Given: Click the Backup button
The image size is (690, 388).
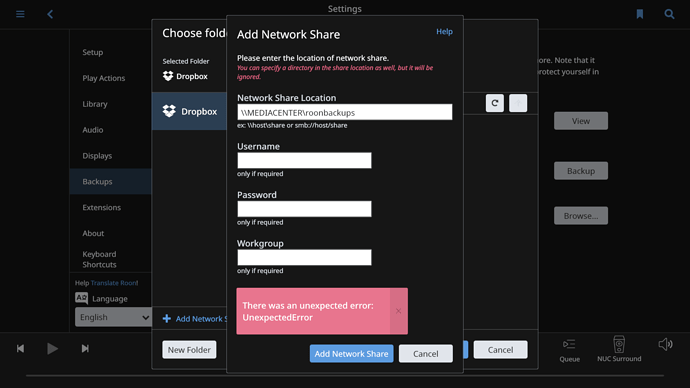Looking at the screenshot, I should click(x=581, y=171).
